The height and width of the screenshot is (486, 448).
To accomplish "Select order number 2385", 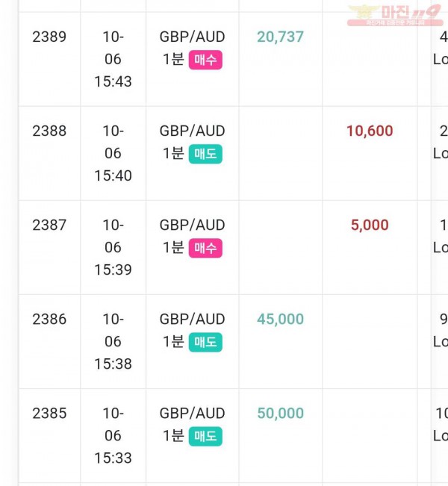I will [49, 413].
